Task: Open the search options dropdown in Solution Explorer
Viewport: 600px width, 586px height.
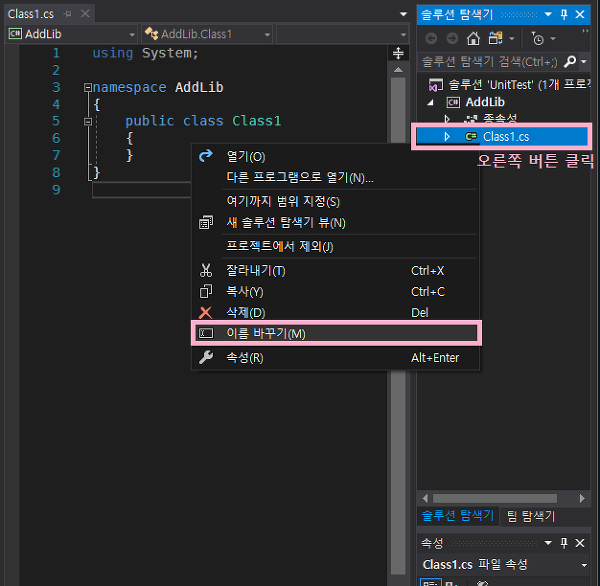Action: [x=584, y=61]
